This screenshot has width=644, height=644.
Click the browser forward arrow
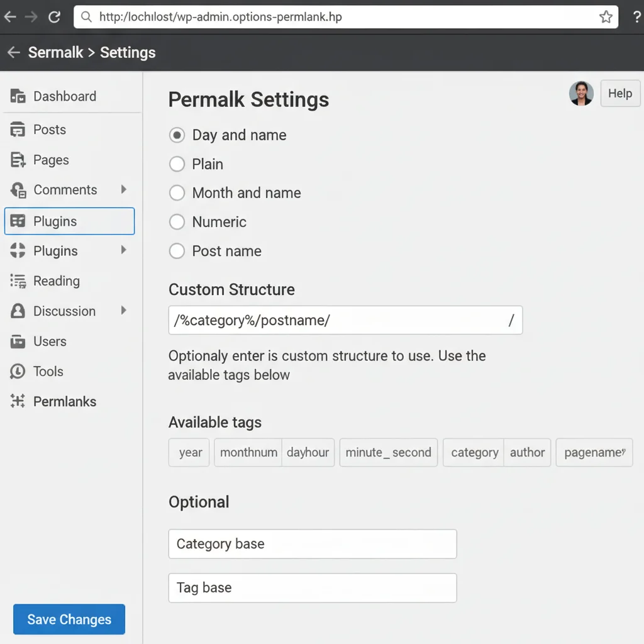[31, 17]
